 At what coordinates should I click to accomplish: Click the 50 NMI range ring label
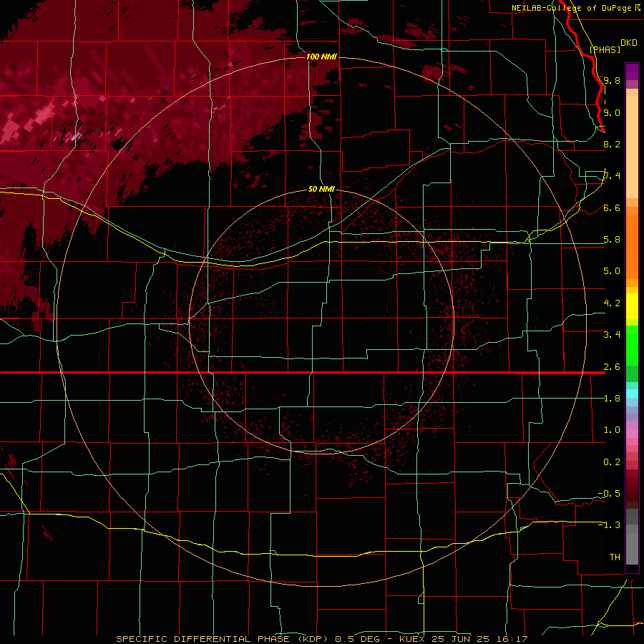(321, 190)
